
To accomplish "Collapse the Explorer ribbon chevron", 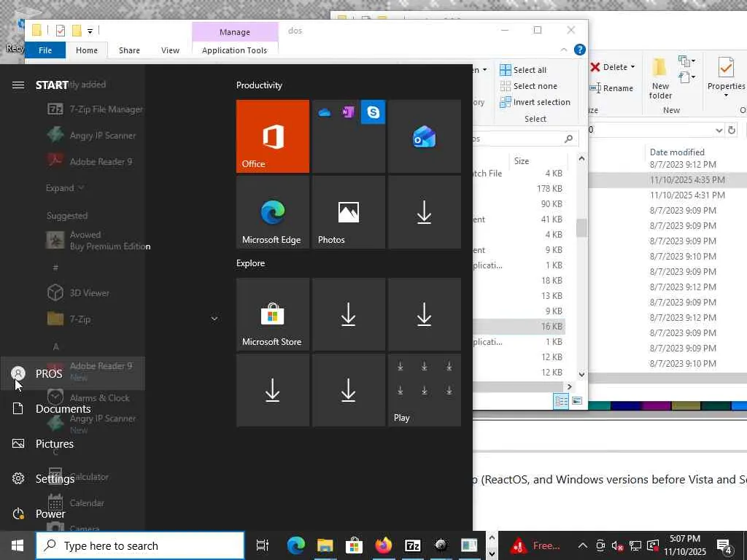I will (564, 50).
